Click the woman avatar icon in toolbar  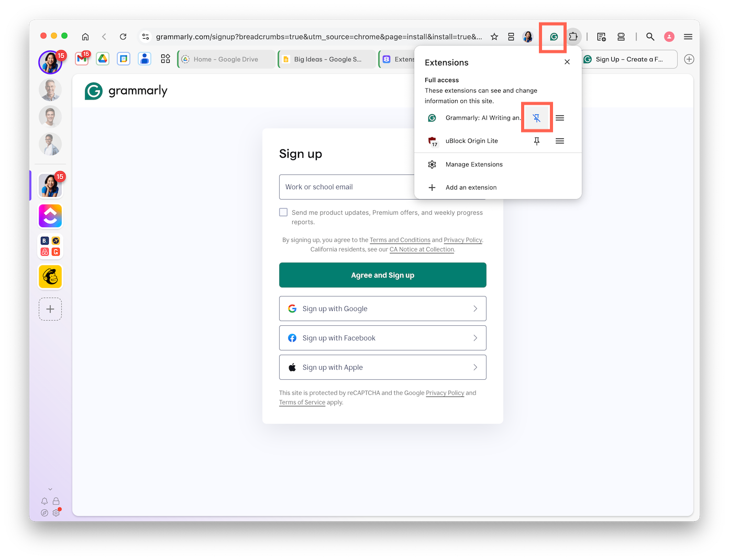point(528,37)
